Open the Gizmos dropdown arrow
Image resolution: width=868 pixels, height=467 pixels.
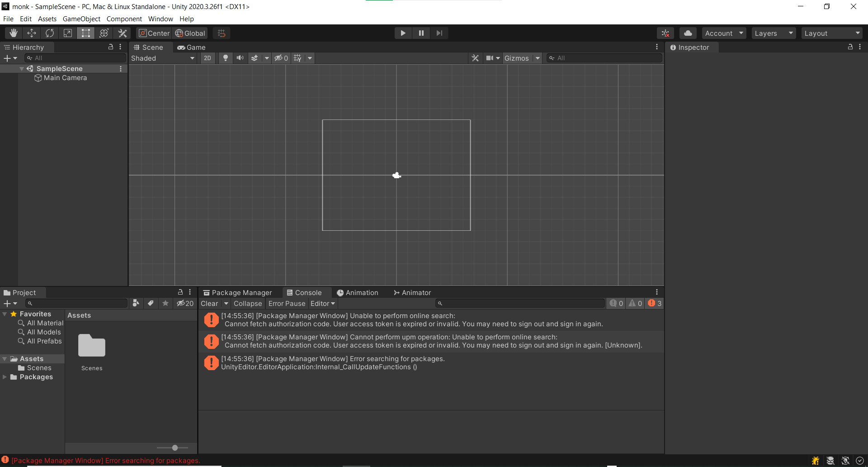pos(538,58)
